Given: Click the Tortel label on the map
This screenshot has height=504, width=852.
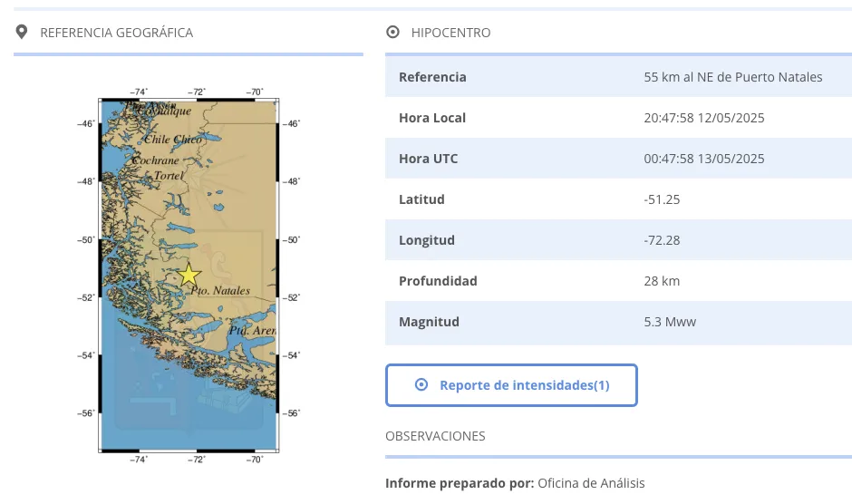Looking at the screenshot, I should 168,175.
